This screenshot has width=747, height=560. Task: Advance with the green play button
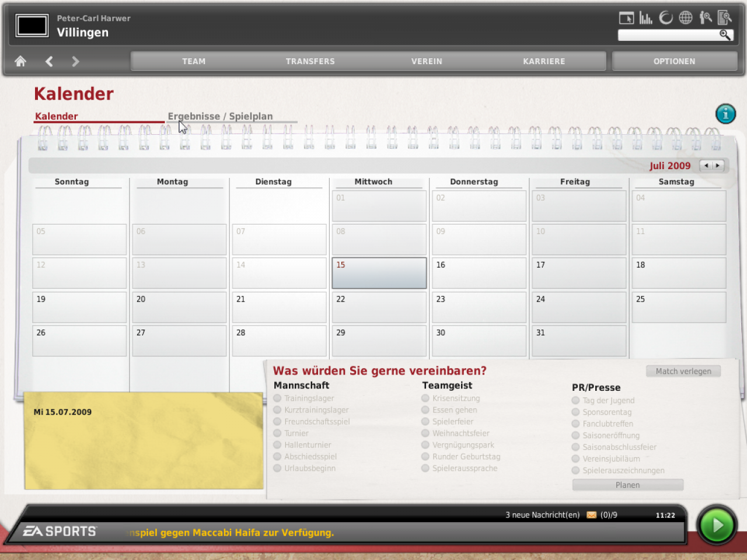tap(717, 526)
